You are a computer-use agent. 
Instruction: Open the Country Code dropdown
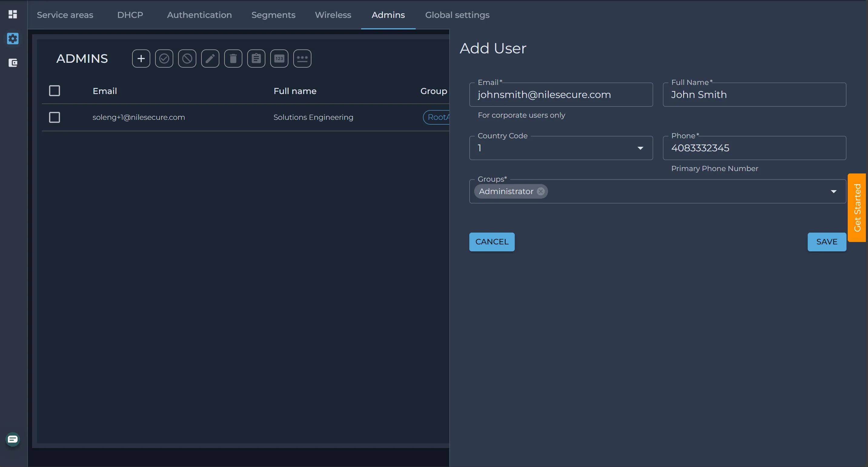coord(561,148)
